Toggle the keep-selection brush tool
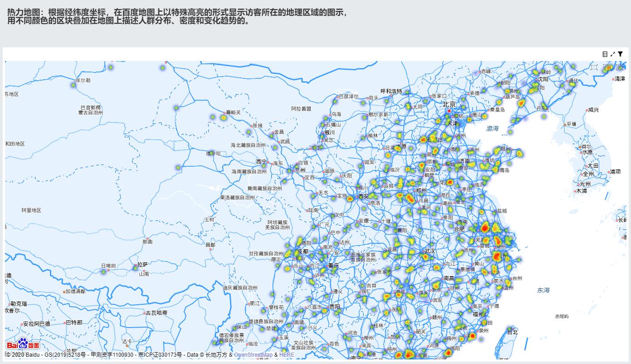Screen dimensions: 631x364 [x=607, y=67]
